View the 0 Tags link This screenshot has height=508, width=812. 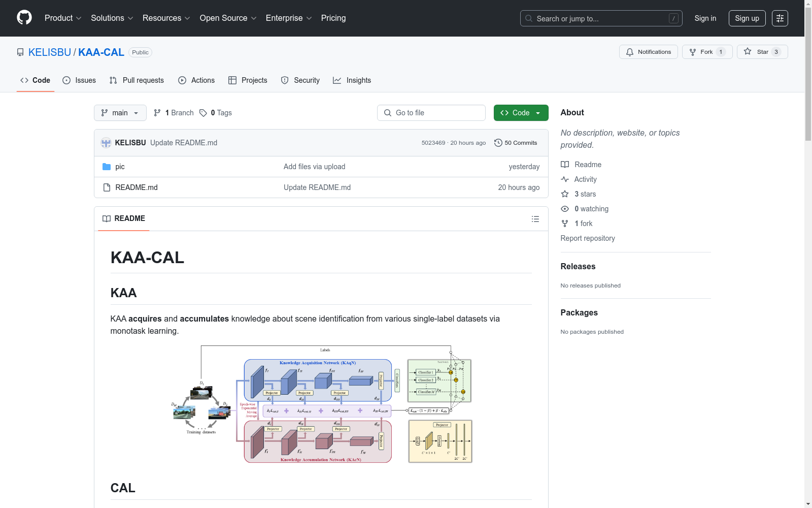(216, 113)
